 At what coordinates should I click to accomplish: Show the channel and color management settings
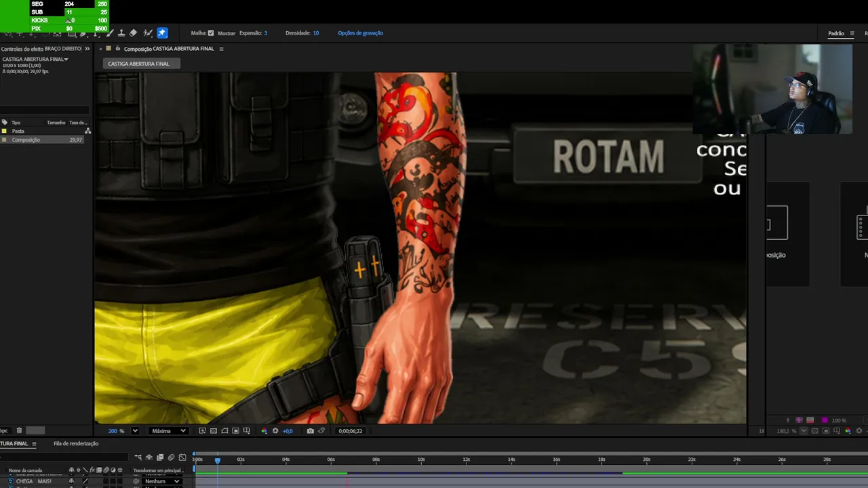(x=264, y=431)
